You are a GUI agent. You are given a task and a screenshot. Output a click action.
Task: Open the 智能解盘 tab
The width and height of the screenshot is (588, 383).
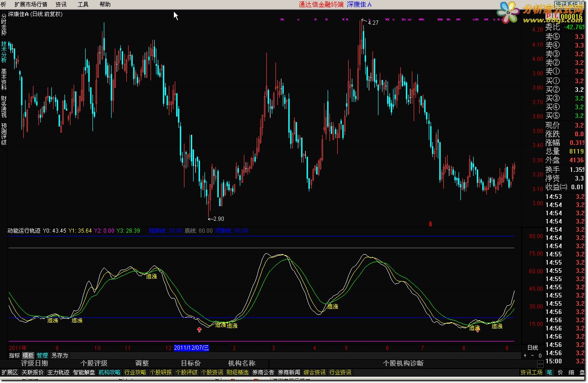(x=84, y=372)
